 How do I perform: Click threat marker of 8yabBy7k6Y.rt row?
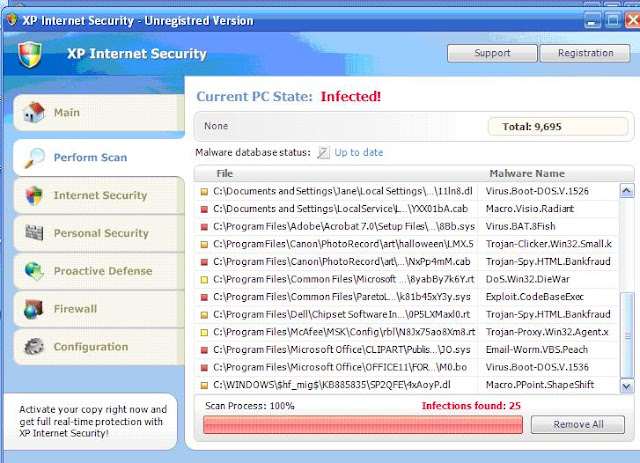point(204,280)
